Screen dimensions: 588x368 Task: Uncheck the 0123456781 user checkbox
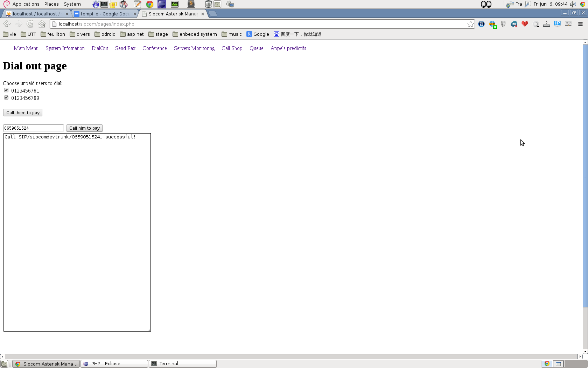6,90
